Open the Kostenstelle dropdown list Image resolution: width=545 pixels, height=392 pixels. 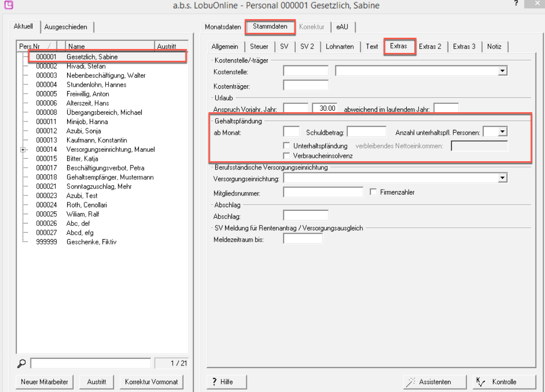502,72
